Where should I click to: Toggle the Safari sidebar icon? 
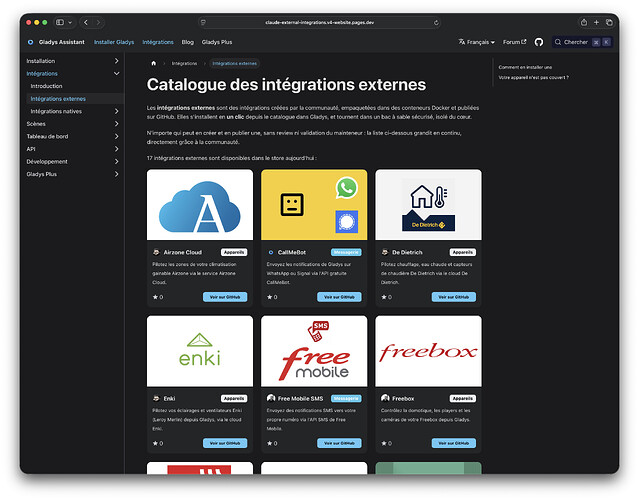[60, 22]
